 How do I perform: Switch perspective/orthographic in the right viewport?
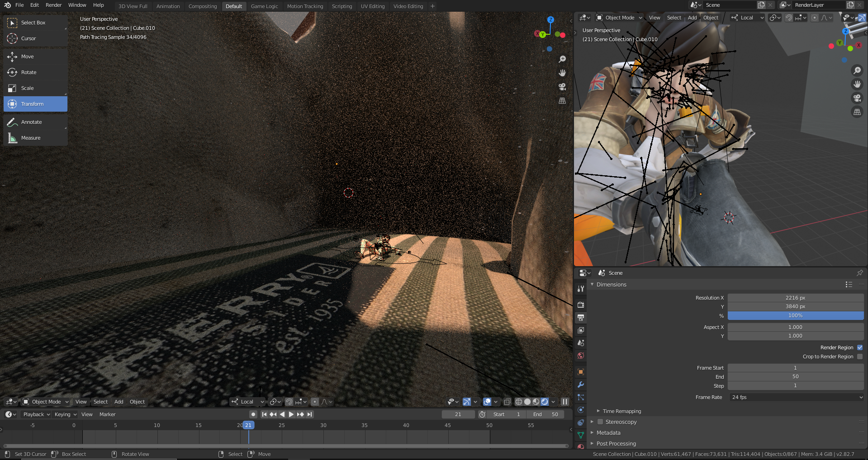(857, 112)
